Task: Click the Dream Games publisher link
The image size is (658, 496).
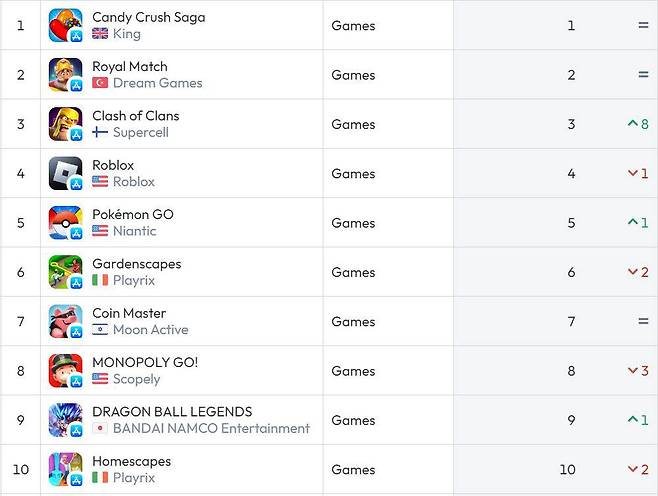Action: point(157,83)
